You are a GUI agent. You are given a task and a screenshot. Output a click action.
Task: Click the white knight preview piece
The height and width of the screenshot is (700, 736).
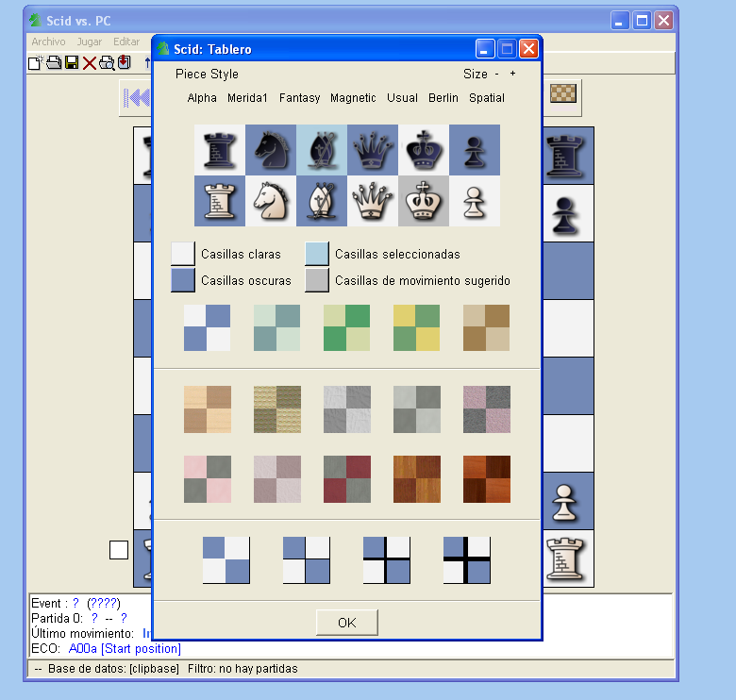(x=271, y=201)
